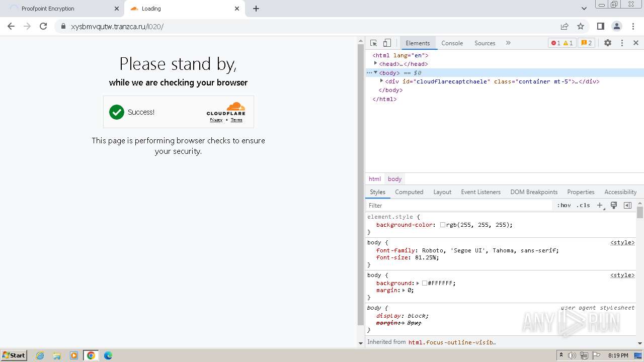The image size is (644, 362).
Task: Select the inspect element picker tool
Action: pyautogui.click(x=373, y=43)
